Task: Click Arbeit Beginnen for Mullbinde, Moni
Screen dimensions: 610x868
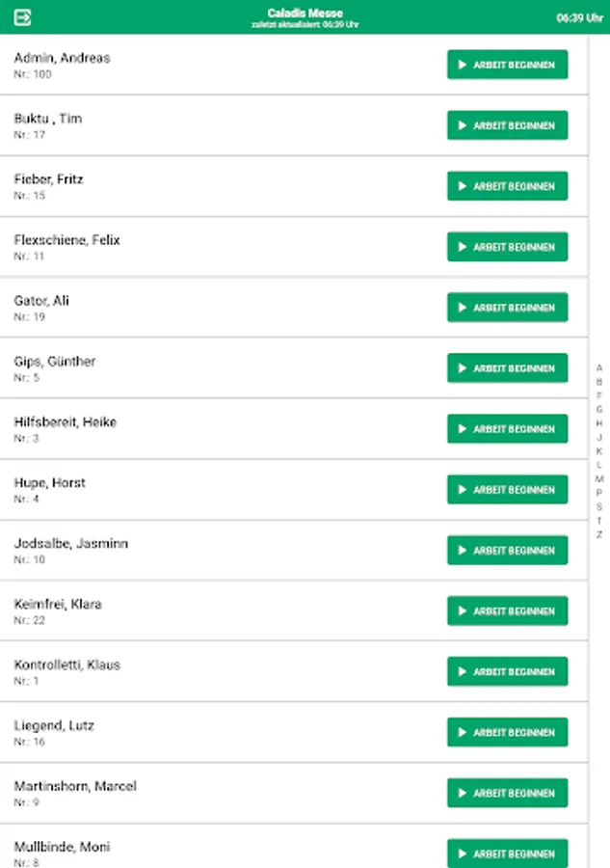Action: [x=507, y=854]
